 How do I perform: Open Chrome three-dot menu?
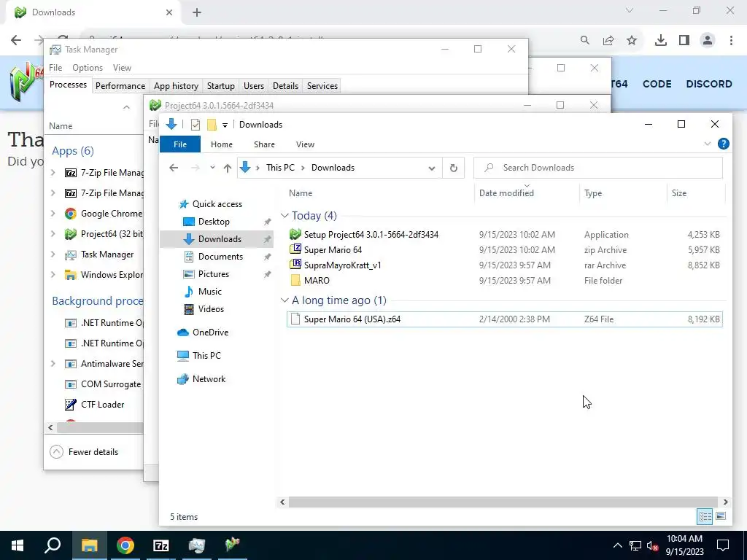[x=731, y=40]
